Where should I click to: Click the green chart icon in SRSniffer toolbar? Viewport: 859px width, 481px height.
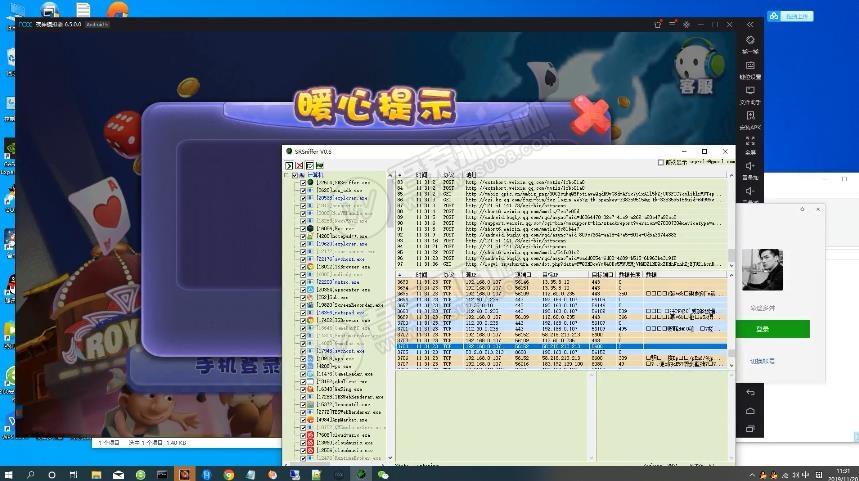coord(319,165)
